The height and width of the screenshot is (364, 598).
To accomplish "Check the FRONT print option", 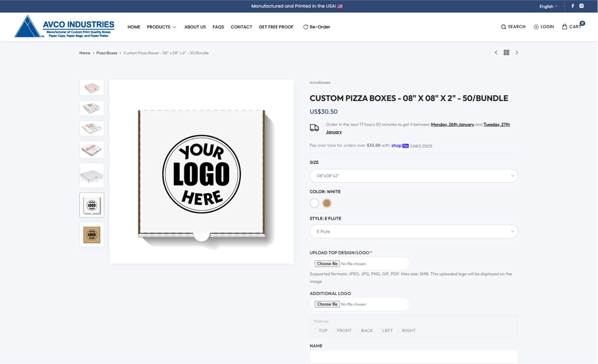I will click(x=333, y=330).
